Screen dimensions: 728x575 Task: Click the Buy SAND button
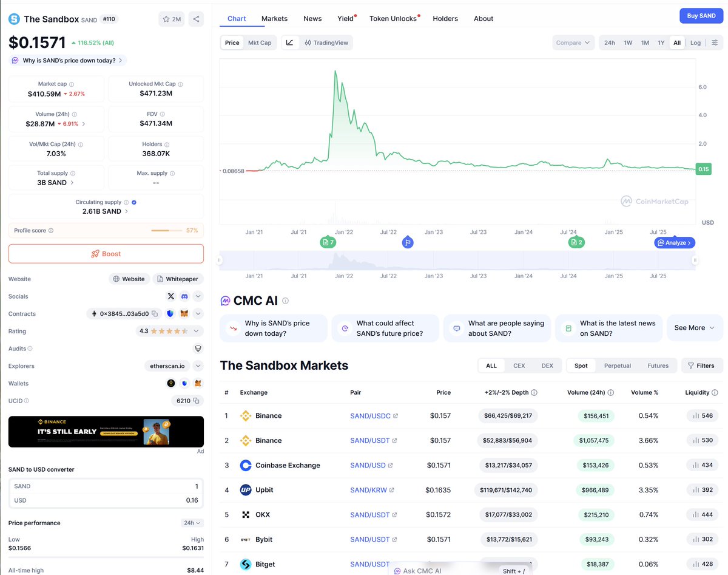pos(701,15)
